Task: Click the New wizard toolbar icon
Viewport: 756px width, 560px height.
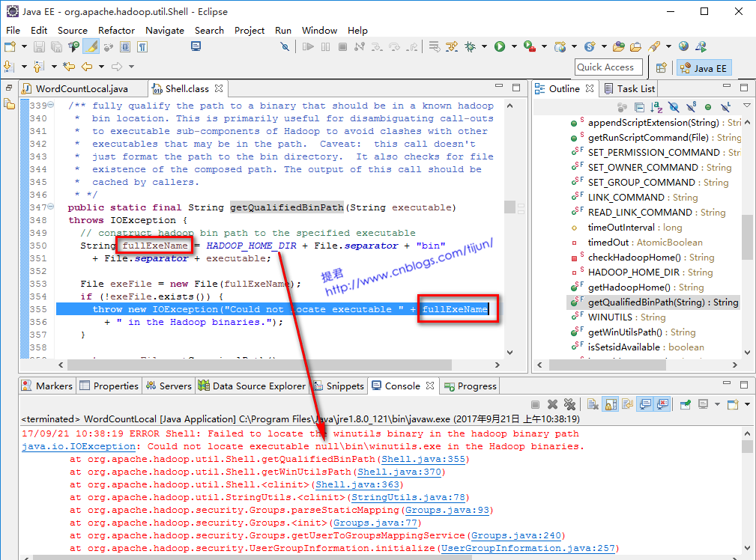Action: click(10, 46)
